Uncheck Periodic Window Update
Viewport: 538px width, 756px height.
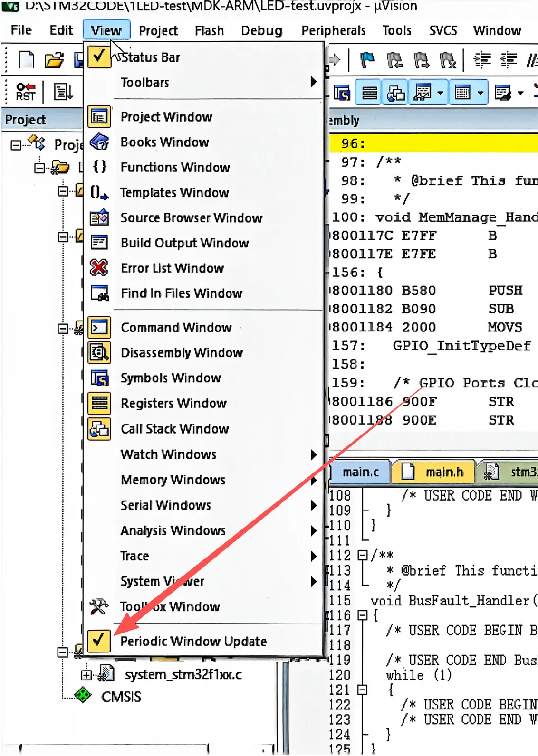click(193, 641)
